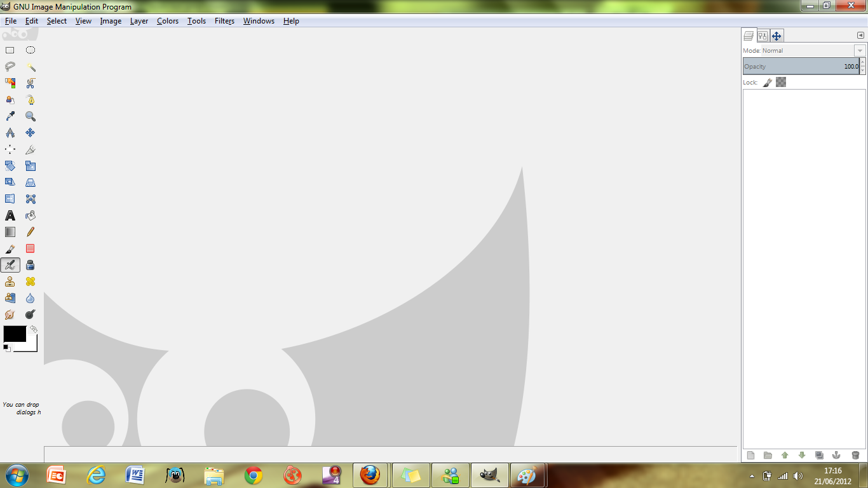Select the Crop knife tool
The height and width of the screenshot is (488, 868).
(31, 149)
